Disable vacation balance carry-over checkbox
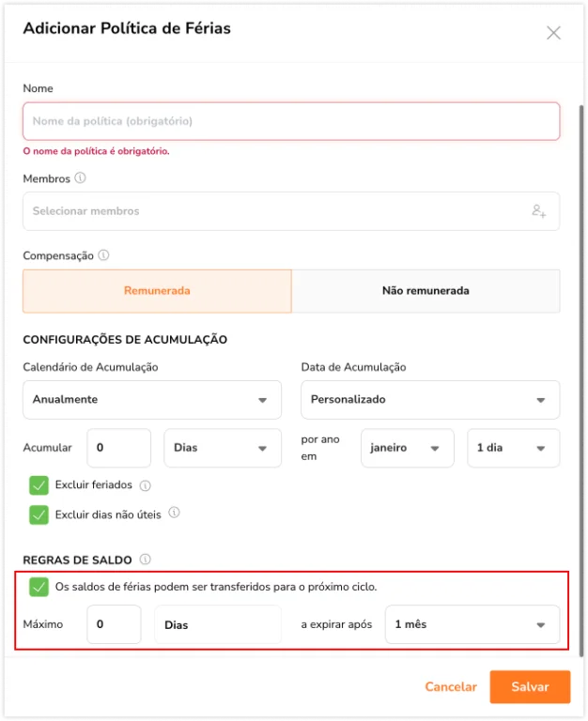This screenshot has height=721, width=588. tap(39, 587)
